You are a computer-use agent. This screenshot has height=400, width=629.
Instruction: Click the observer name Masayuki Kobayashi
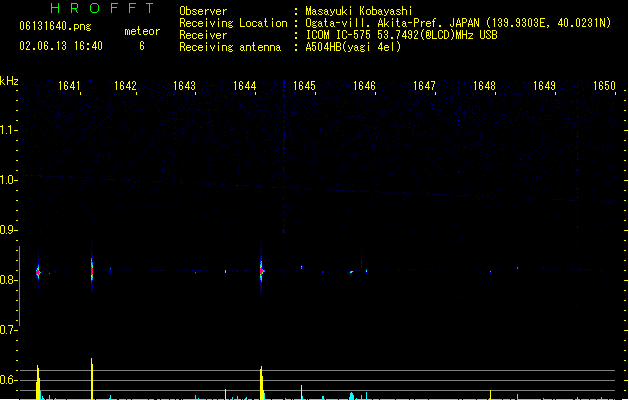pyautogui.click(x=359, y=11)
